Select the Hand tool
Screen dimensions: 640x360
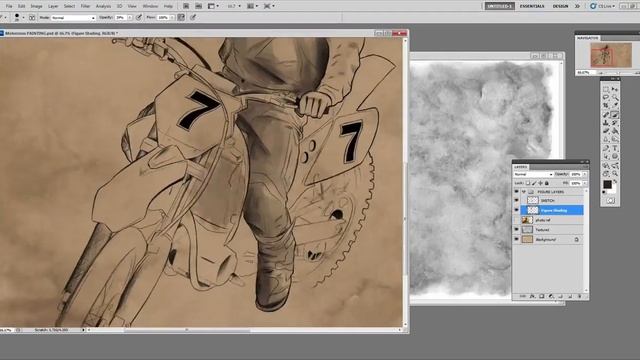[x=606, y=174]
